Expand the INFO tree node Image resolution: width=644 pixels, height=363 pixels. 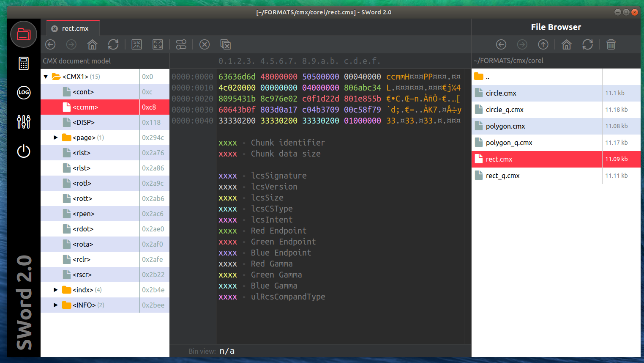pos(55,305)
